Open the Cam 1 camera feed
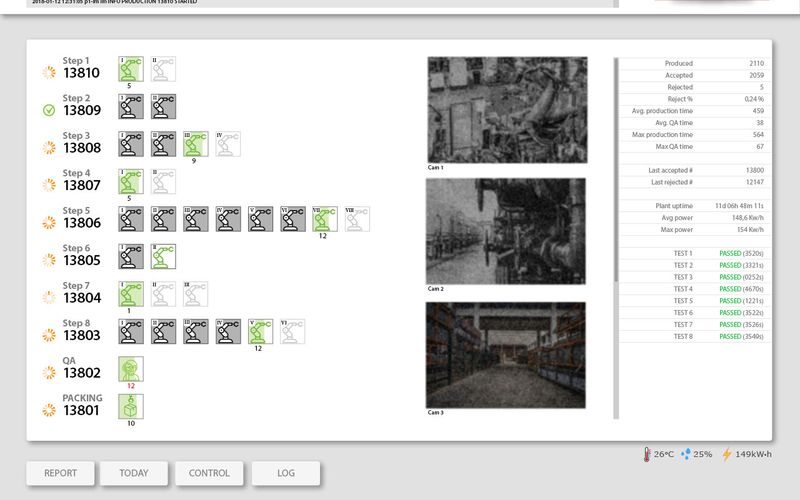The width and height of the screenshot is (800, 500). tap(506, 110)
